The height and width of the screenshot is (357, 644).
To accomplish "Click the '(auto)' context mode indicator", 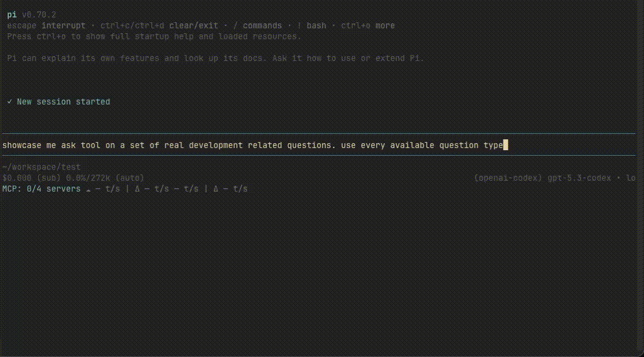I will pos(130,178).
